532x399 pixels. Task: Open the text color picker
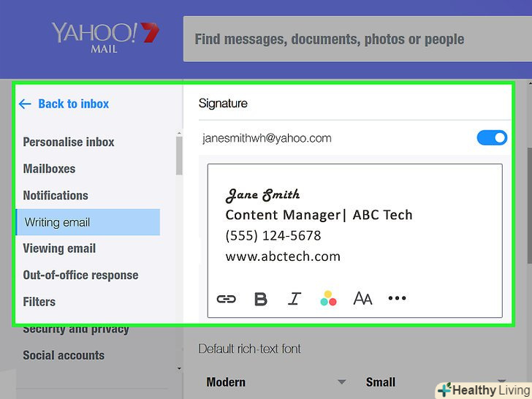pos(328,298)
